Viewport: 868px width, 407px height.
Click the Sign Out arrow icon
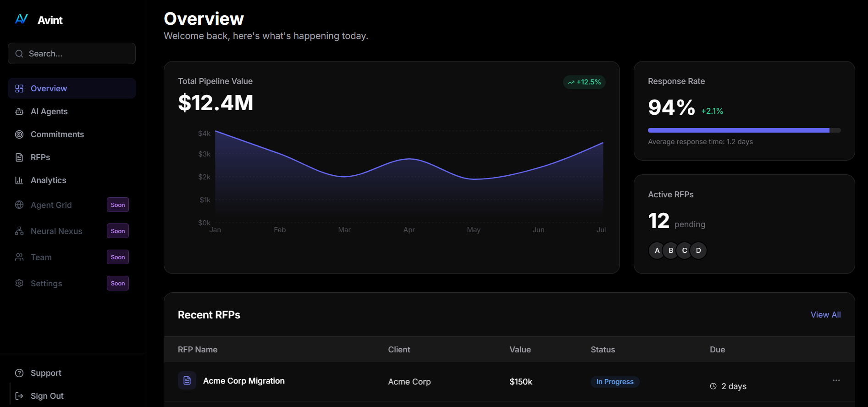pos(19,396)
